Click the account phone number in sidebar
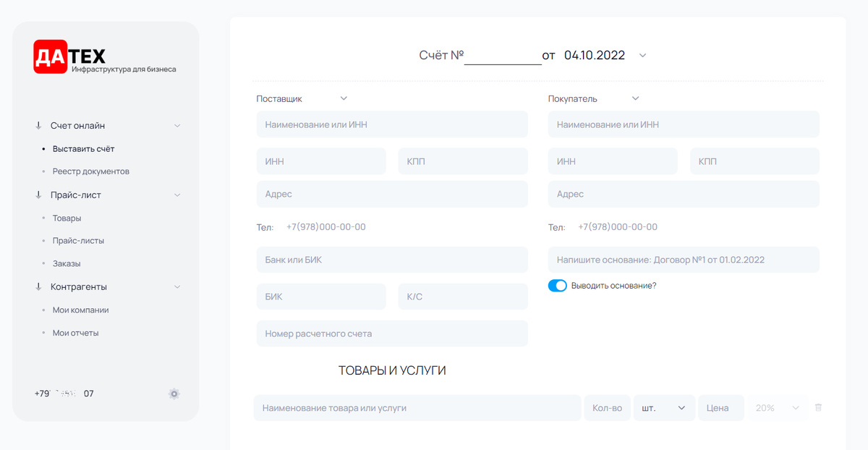 click(64, 394)
